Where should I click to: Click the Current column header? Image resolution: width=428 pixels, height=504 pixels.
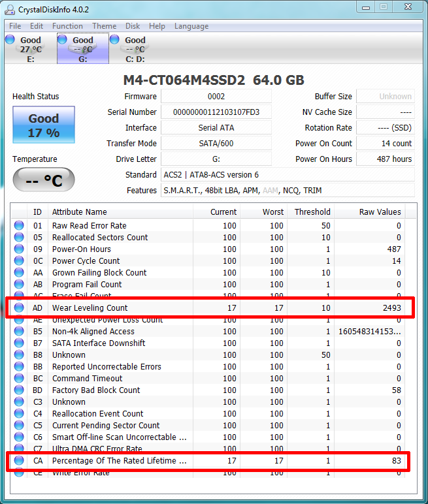(216, 212)
